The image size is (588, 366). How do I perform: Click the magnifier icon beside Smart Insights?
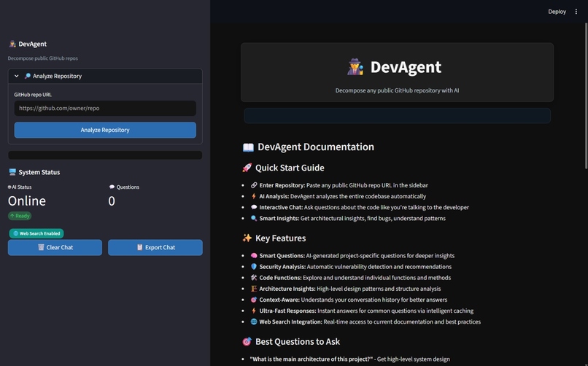click(254, 218)
